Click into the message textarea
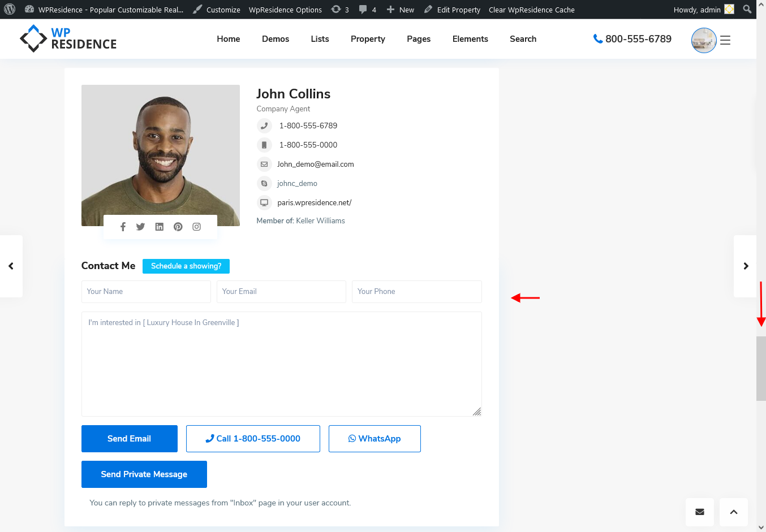This screenshot has width=766, height=532. pos(282,364)
